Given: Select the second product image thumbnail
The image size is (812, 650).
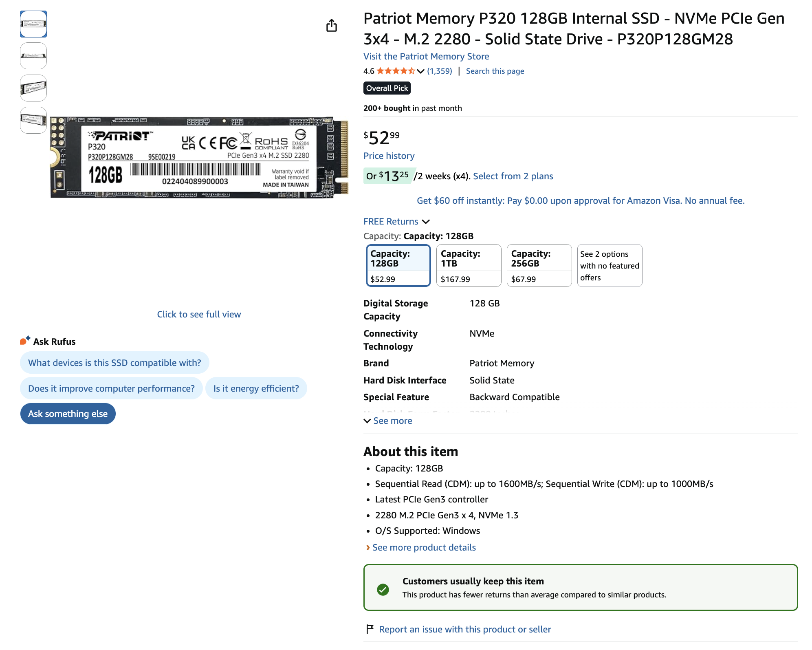Looking at the screenshot, I should tap(33, 56).
